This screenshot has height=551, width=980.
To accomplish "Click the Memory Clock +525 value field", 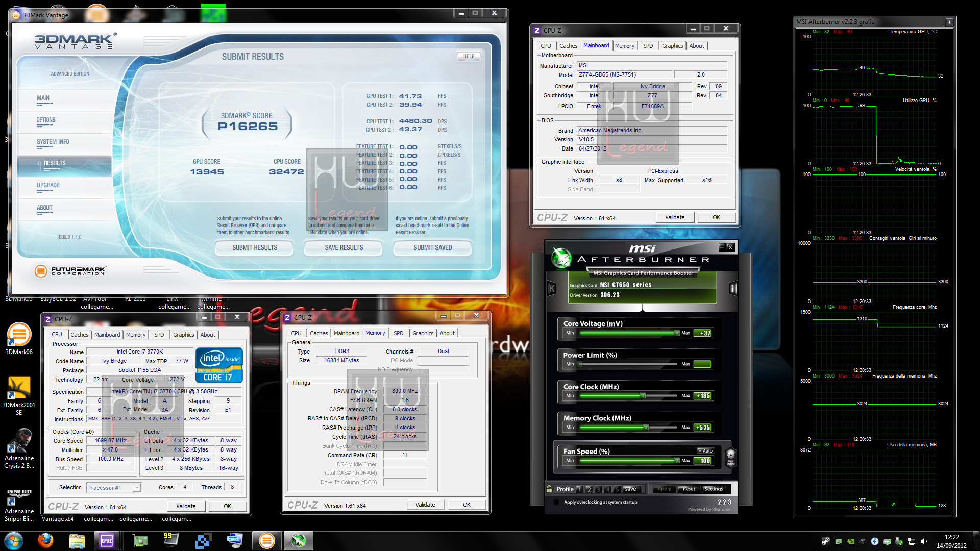I will tap(702, 428).
